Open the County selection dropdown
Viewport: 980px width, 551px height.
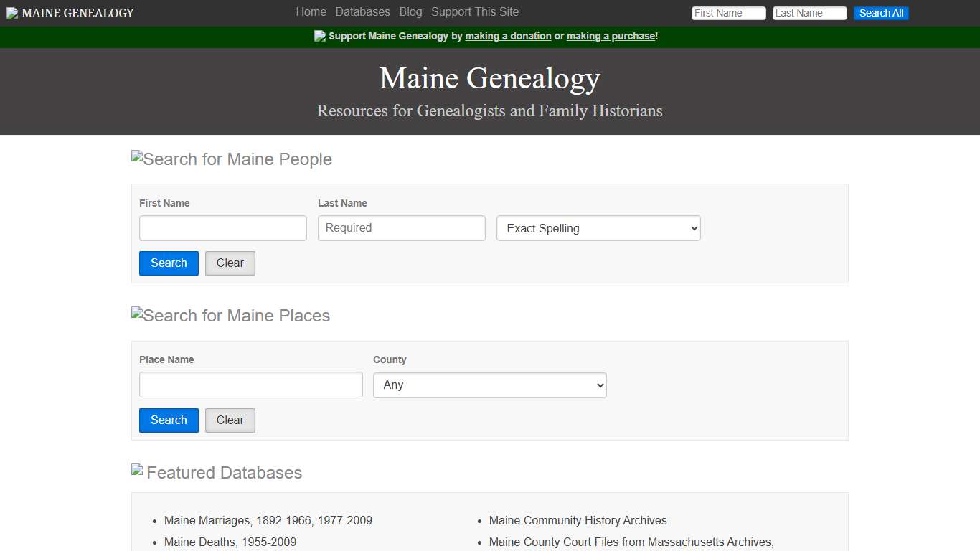pyautogui.click(x=489, y=385)
